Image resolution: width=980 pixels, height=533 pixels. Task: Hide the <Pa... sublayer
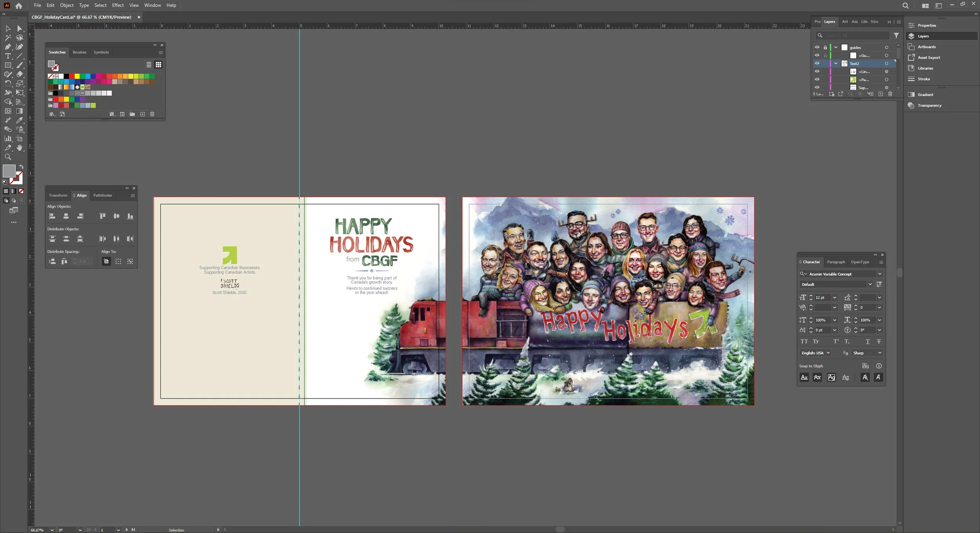pos(817,80)
